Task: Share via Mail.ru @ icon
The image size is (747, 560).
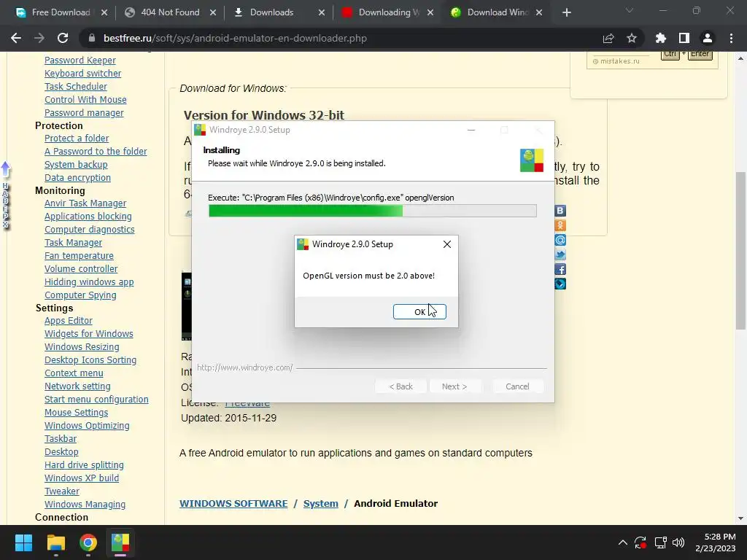Action: click(x=560, y=240)
